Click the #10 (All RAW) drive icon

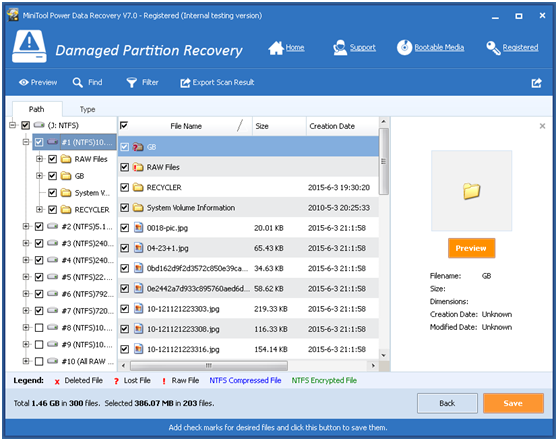[52, 361]
